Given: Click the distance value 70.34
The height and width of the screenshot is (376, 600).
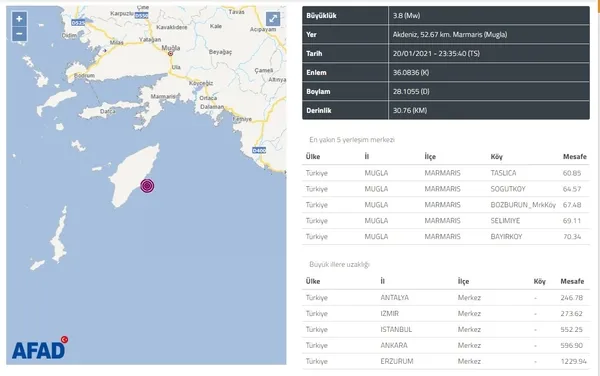Looking at the screenshot, I should (x=572, y=237).
